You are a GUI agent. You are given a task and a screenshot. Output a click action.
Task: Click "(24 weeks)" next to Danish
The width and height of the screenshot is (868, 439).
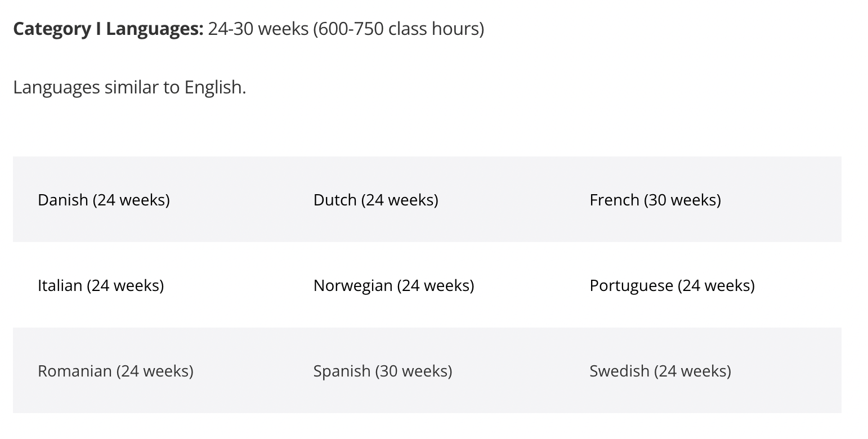131,200
